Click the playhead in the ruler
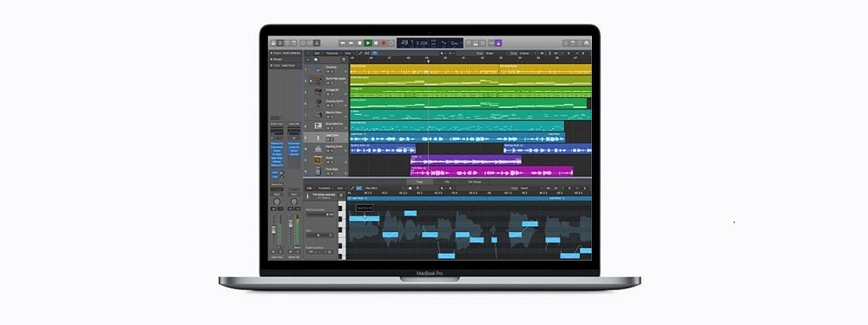The image size is (868, 325). point(428,60)
